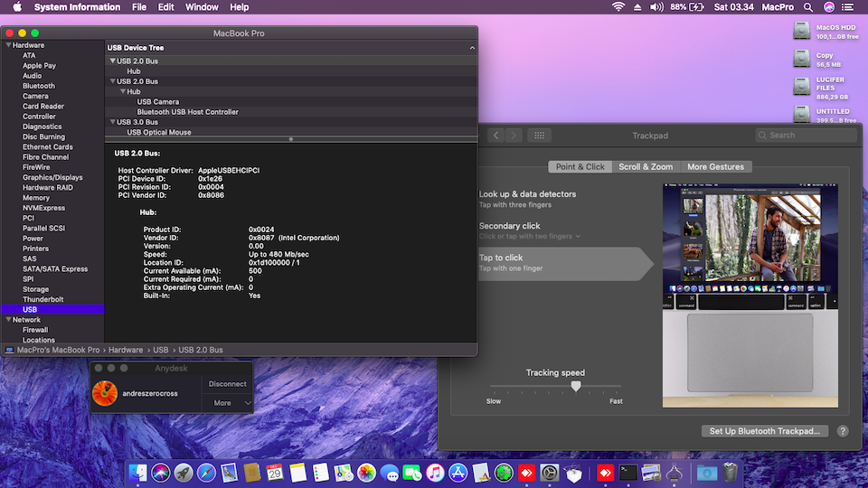
Task: Click Set Up Bluetooth Trackpad button
Action: (x=765, y=431)
